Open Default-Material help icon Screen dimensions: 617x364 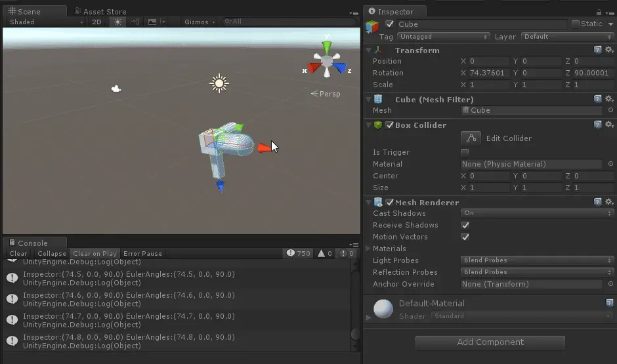610,303
